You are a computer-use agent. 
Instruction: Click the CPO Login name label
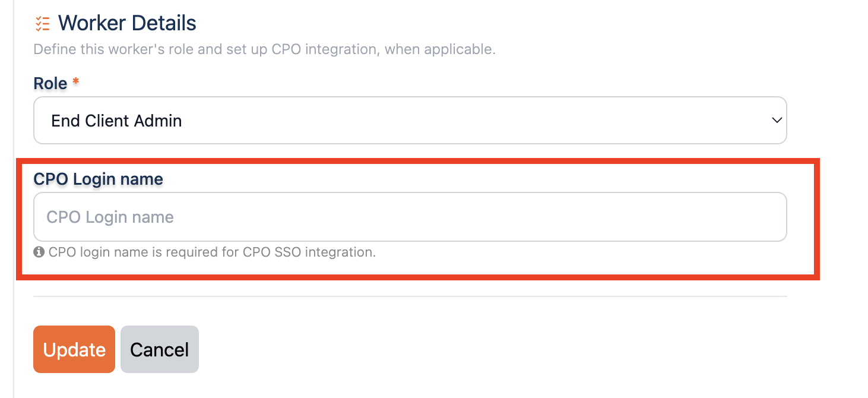[99, 179]
